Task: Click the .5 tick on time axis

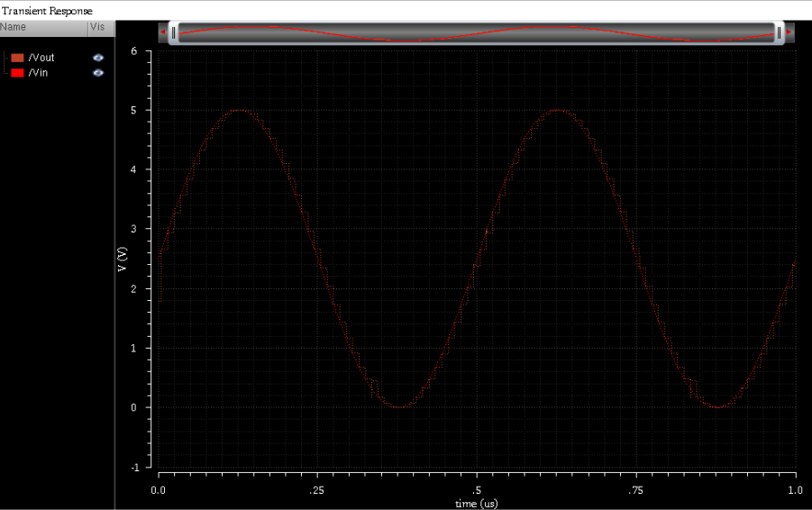Action: [x=477, y=490]
